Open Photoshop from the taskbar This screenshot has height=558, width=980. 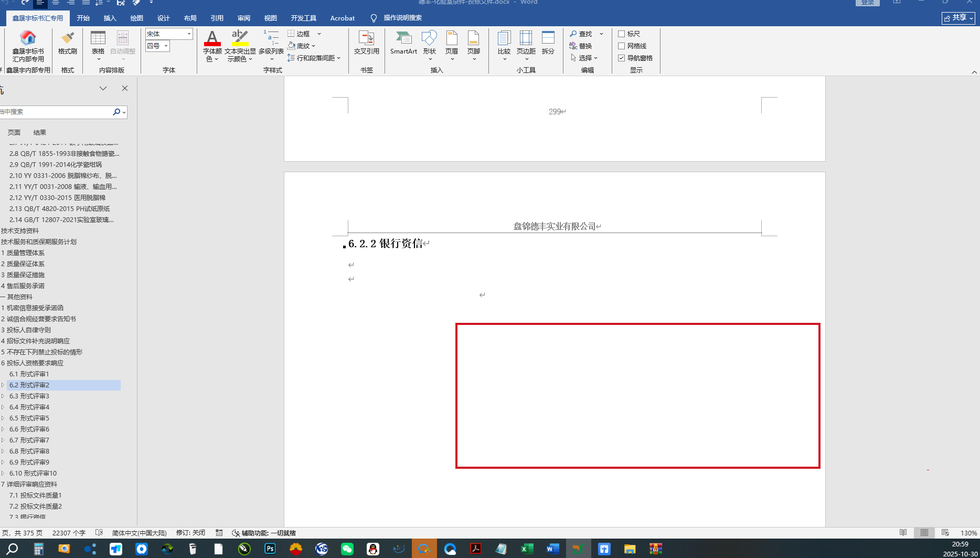270,549
